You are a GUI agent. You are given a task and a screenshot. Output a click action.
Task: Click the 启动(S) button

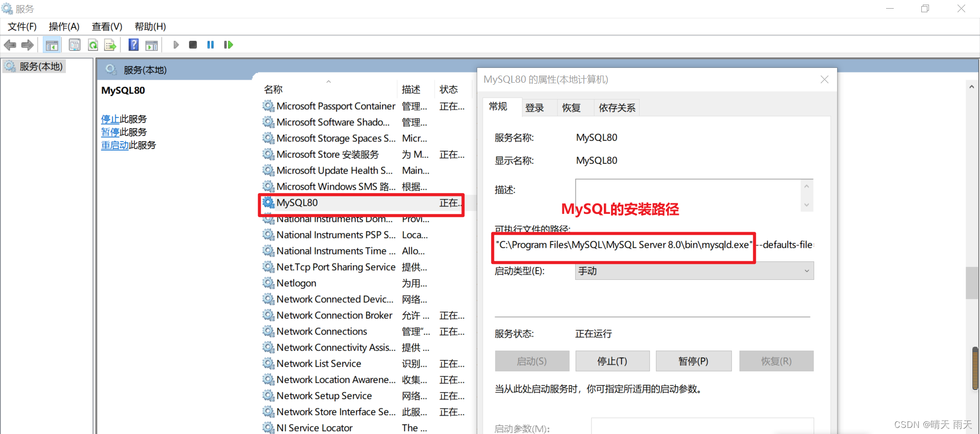pyautogui.click(x=532, y=361)
